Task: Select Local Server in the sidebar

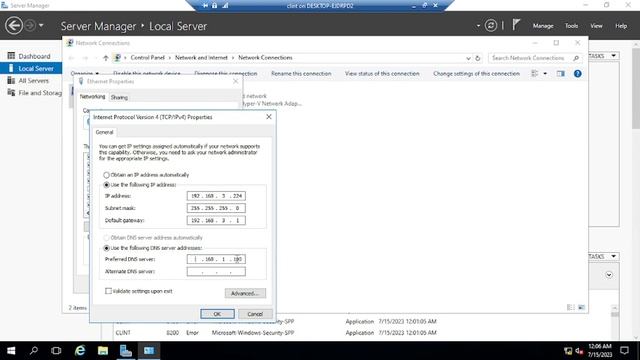Action: click(x=31, y=68)
